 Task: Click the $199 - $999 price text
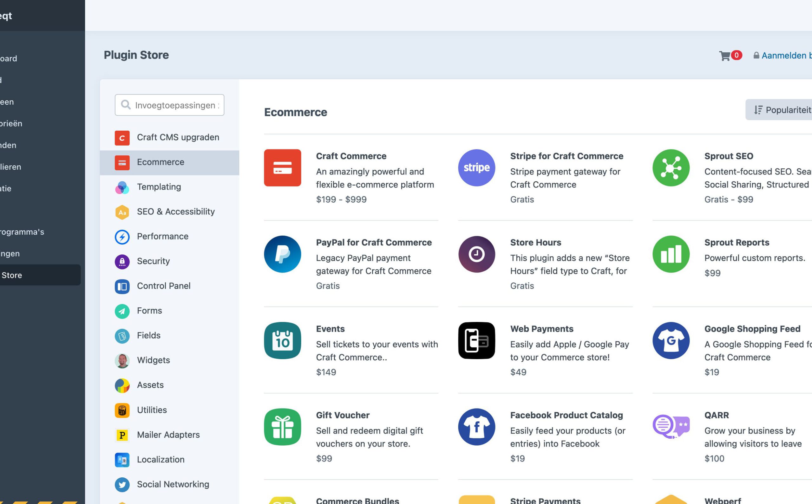[x=341, y=200]
